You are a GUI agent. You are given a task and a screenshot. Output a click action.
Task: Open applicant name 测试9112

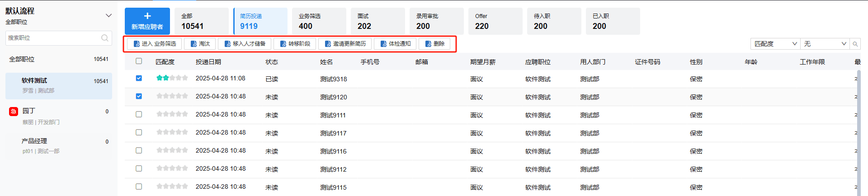(333, 169)
